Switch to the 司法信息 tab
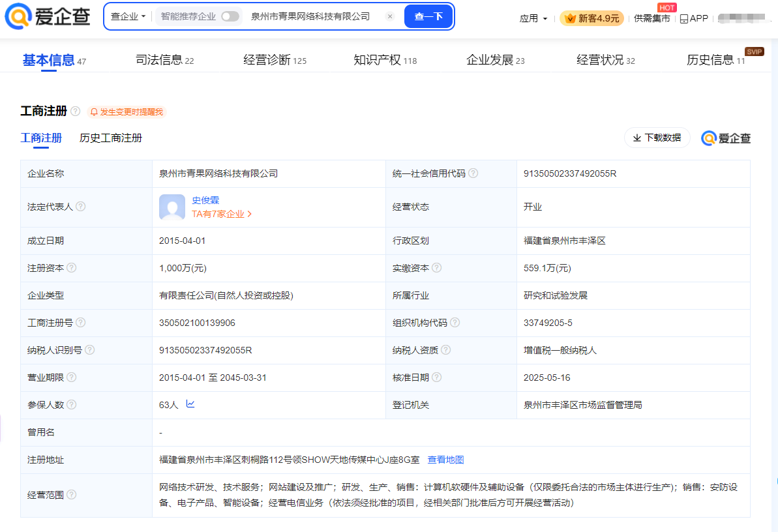 click(164, 60)
